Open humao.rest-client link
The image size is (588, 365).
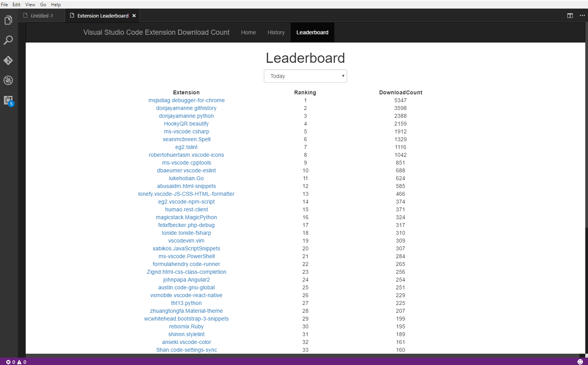[187, 209]
